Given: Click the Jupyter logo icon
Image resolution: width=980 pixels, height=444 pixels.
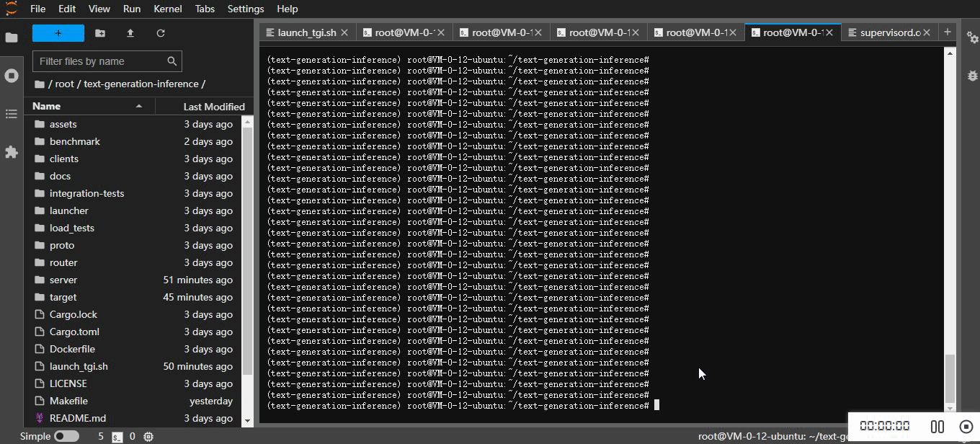Looking at the screenshot, I should pyautogui.click(x=11, y=9).
